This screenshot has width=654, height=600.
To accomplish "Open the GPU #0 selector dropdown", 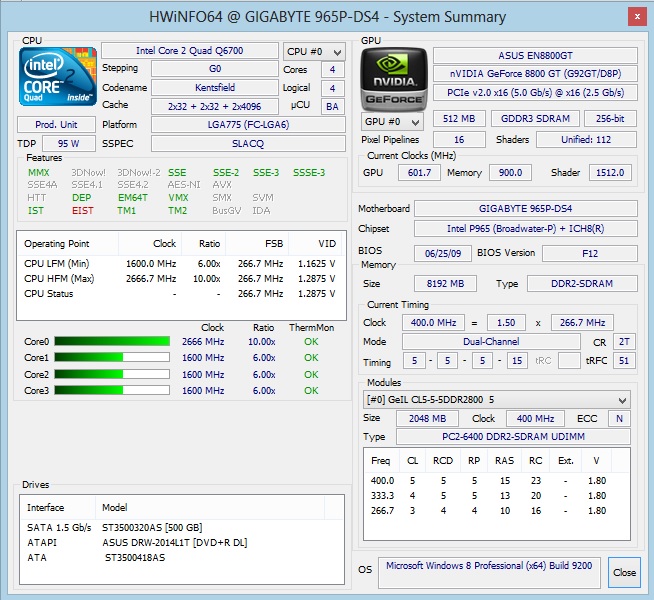I will point(392,122).
